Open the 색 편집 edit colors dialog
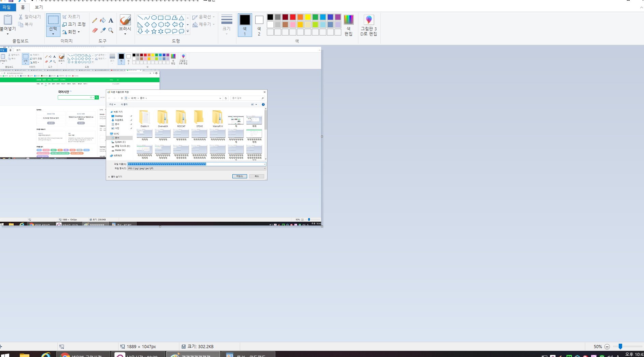This screenshot has height=357, width=644. click(x=348, y=25)
